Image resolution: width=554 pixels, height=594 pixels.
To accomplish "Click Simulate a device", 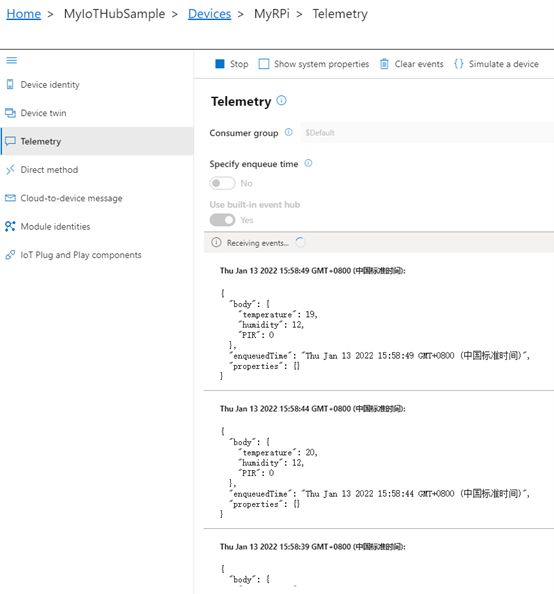I will [x=496, y=64].
